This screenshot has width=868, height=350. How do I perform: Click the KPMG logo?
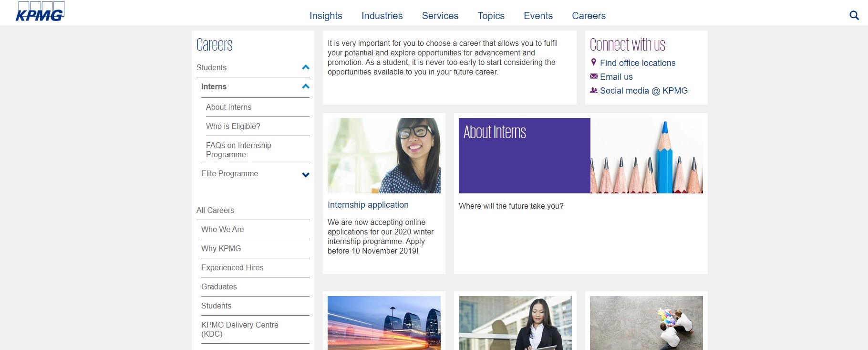tap(40, 11)
